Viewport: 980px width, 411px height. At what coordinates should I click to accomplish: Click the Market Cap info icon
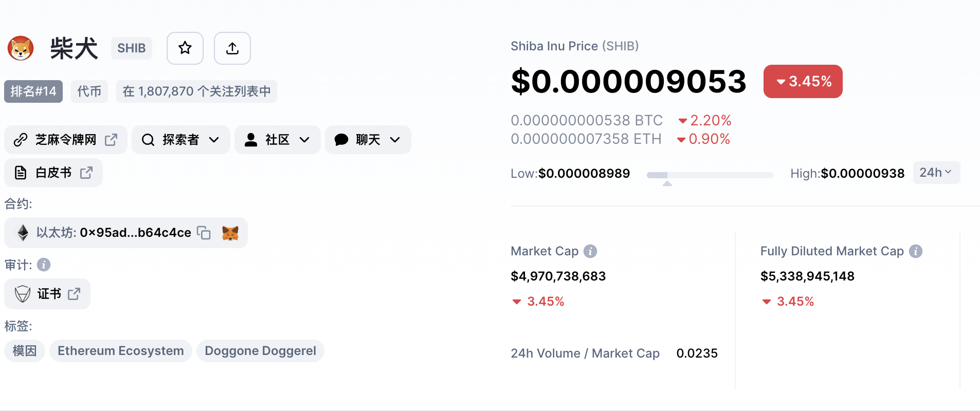coord(590,251)
